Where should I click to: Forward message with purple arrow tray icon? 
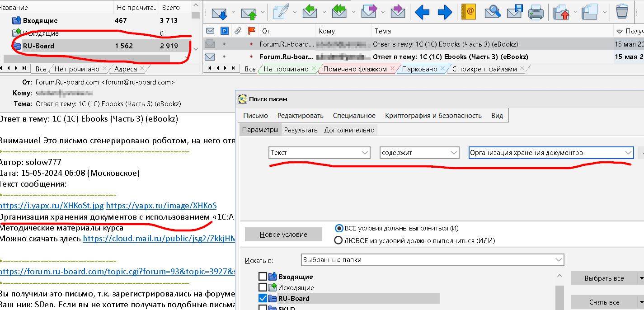(370, 11)
